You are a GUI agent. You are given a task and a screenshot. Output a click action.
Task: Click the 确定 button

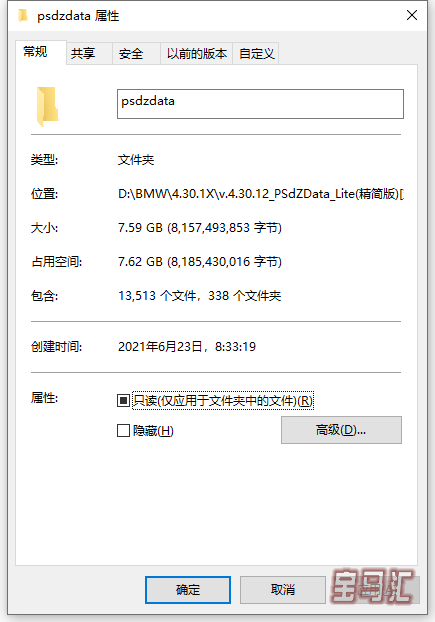tap(188, 590)
